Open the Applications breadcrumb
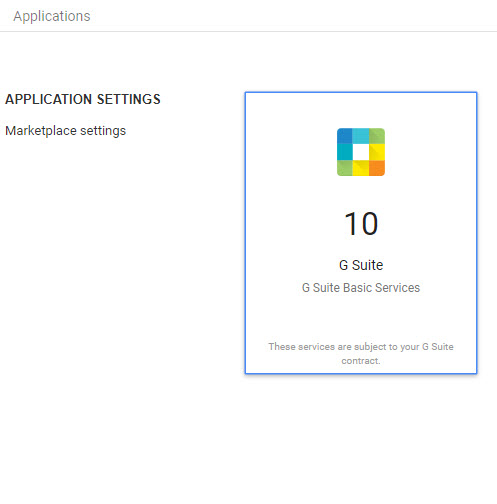This screenshot has width=497, height=504. pos(52,16)
